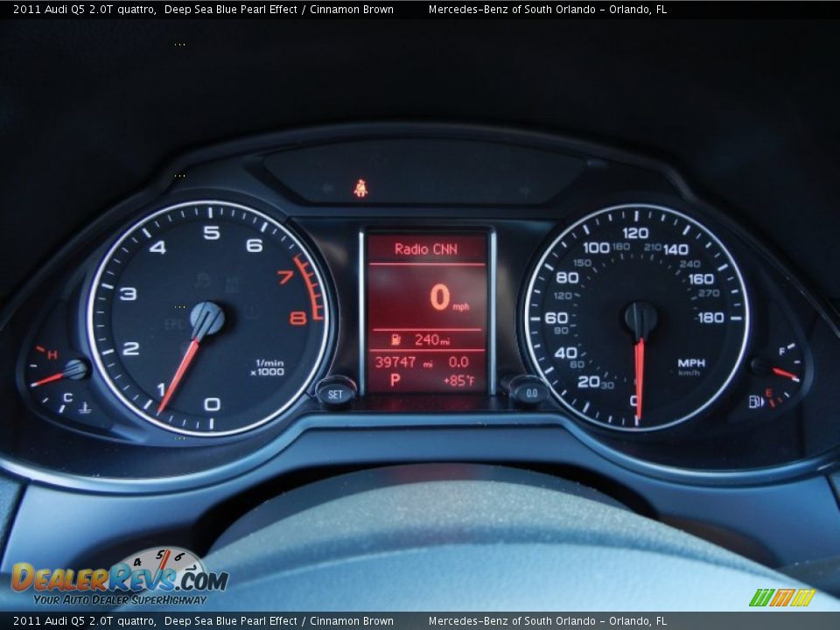Click the fuel pump icon beside 240 mi
This screenshot has width=840, height=630.
(395, 339)
